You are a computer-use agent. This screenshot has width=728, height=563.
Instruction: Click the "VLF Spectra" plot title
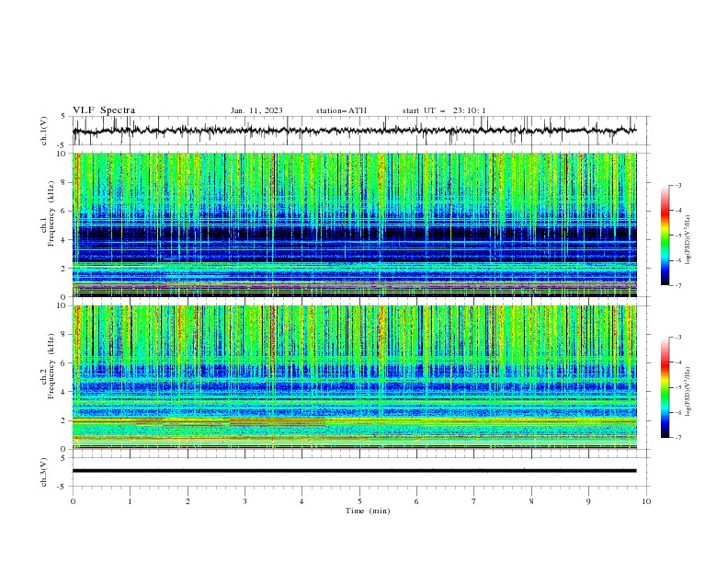point(104,110)
